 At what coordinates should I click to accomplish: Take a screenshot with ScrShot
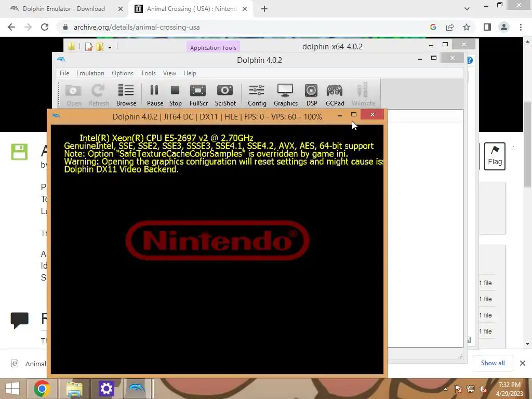click(225, 95)
